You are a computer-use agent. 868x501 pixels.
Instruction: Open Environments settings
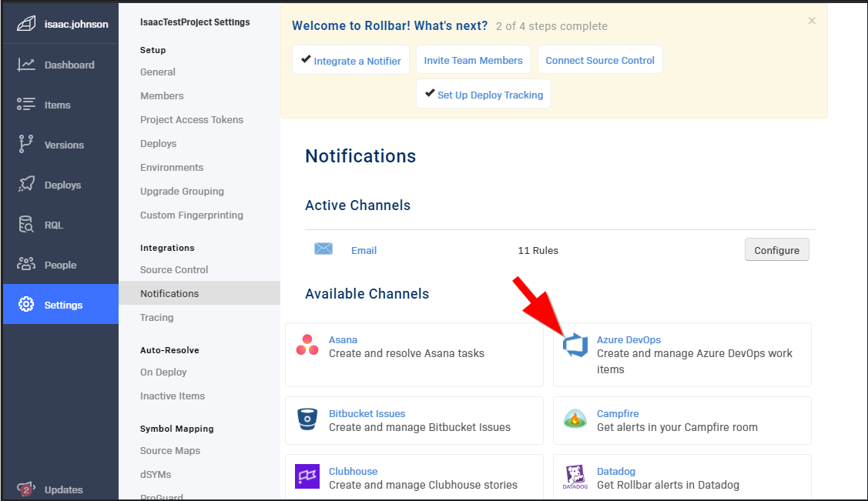tap(172, 167)
